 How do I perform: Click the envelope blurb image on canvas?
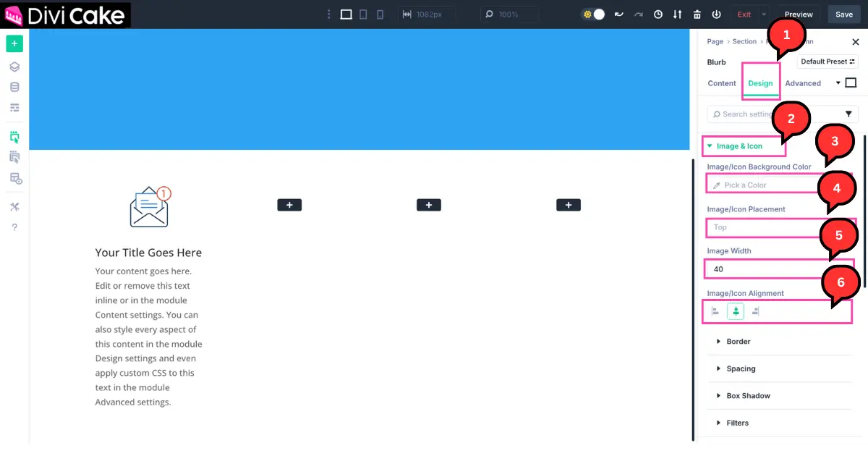[x=150, y=207]
